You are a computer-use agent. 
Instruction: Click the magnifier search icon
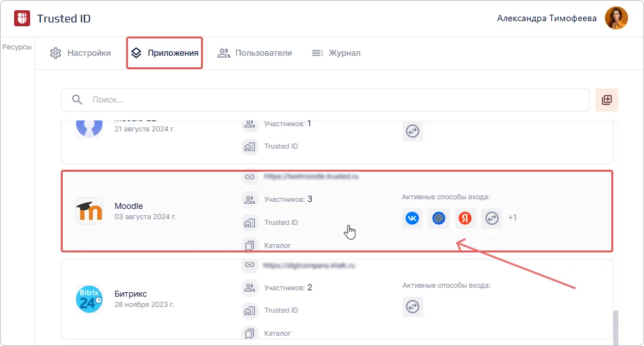(77, 100)
